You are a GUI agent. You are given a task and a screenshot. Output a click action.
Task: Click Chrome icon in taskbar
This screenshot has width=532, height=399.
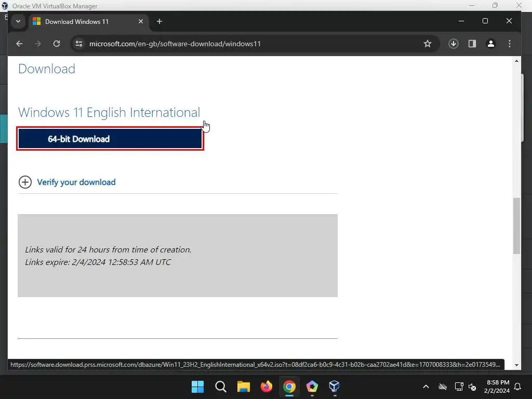pyautogui.click(x=289, y=387)
